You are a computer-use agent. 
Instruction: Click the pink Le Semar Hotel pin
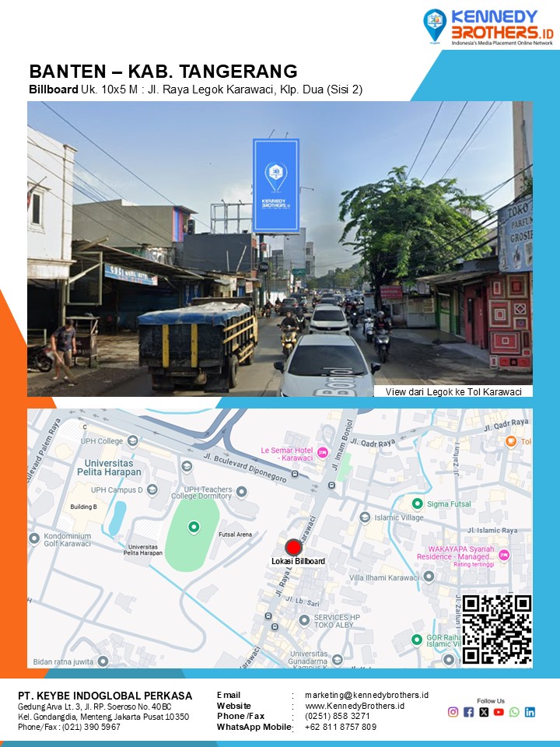pos(322,453)
